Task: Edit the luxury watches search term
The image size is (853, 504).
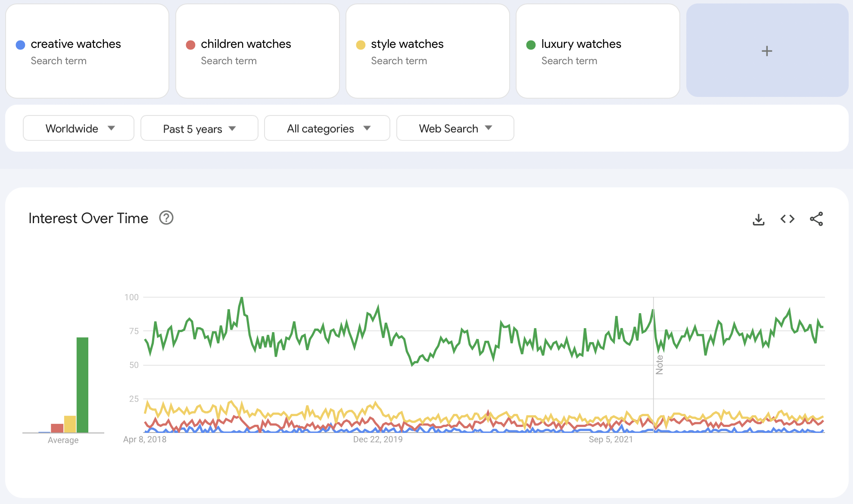Action: [581, 44]
